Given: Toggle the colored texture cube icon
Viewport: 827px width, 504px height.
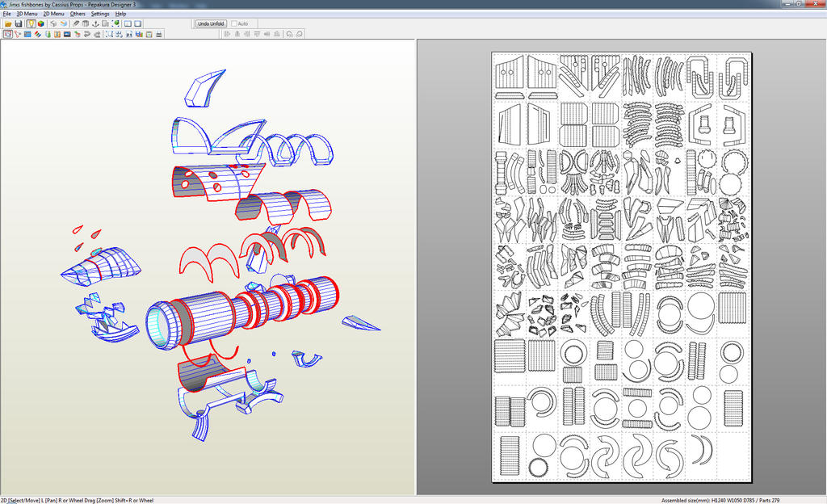Looking at the screenshot, I should 41,23.
